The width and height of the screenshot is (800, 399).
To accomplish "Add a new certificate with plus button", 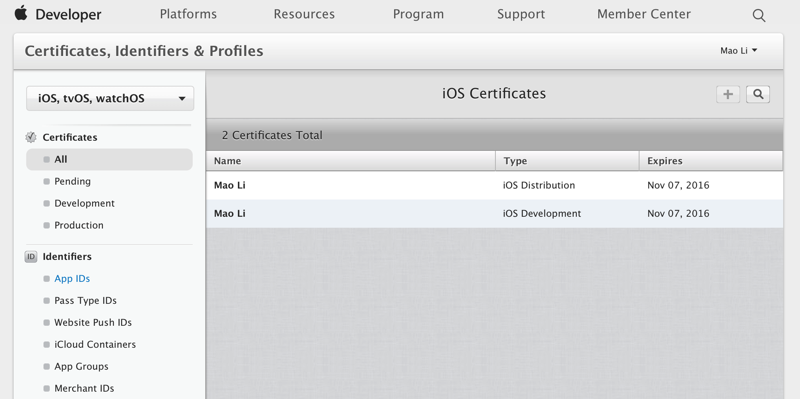I will (x=728, y=94).
